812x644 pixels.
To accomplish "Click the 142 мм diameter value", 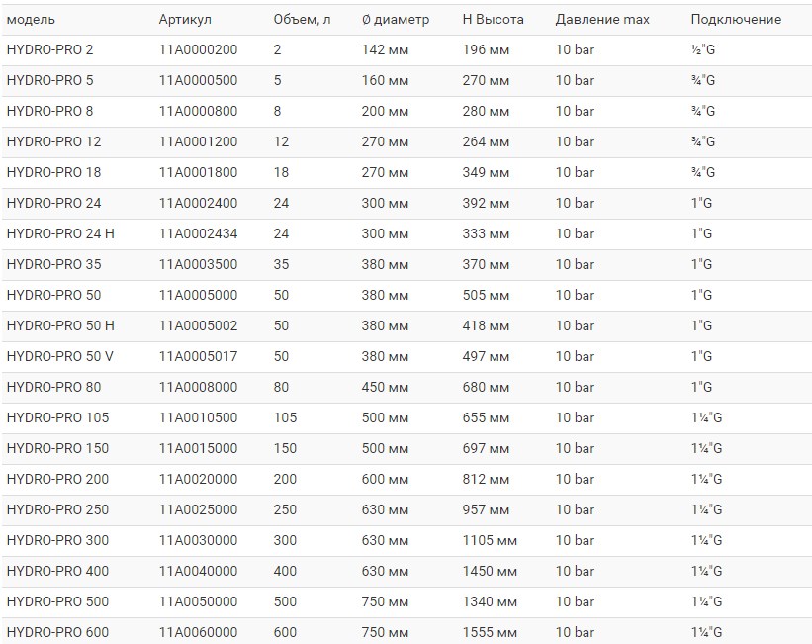I will pyautogui.click(x=386, y=49).
